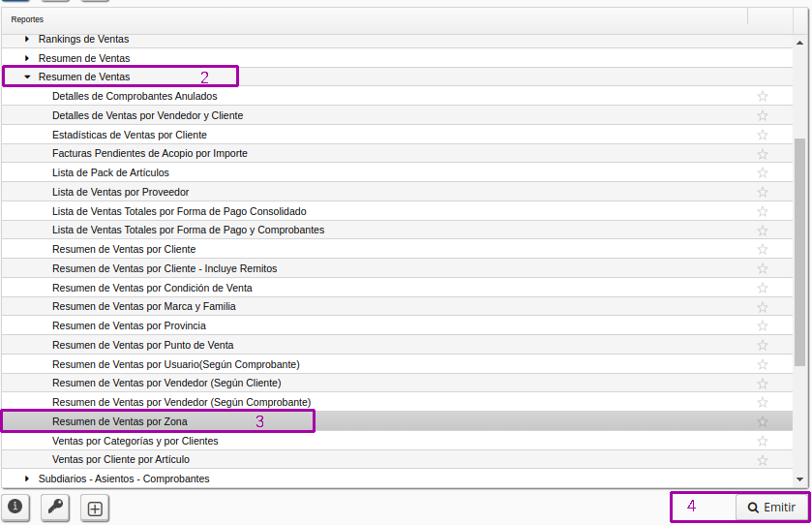The height and width of the screenshot is (525, 812).
Task: Star Ventas por Cliente por Artículo
Action: click(x=763, y=460)
